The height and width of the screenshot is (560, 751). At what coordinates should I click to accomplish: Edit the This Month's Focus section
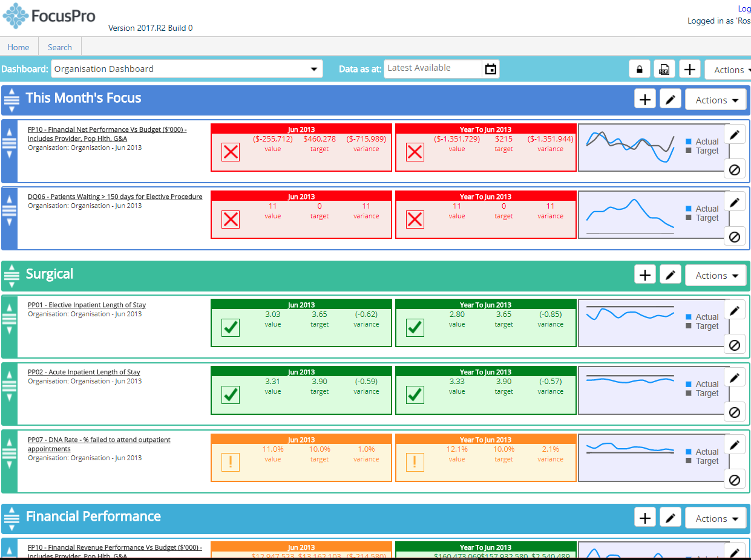pos(670,100)
